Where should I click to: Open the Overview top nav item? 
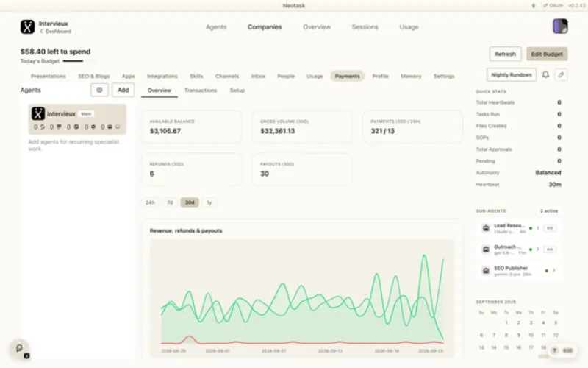click(317, 27)
